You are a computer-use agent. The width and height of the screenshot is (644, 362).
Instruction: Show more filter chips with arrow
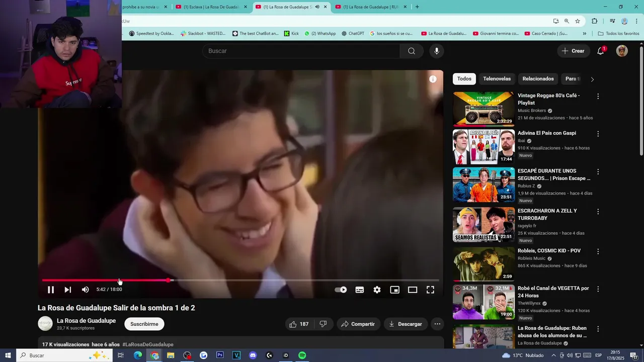click(592, 79)
